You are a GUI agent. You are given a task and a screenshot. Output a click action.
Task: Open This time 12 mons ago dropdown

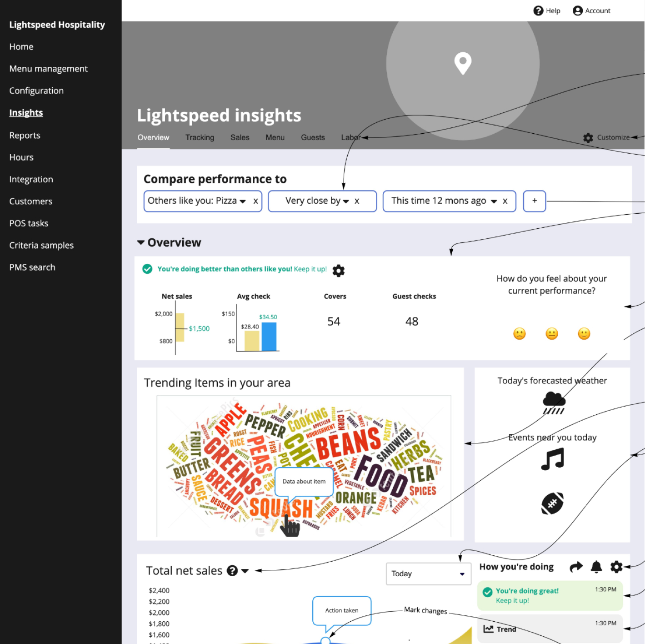pos(494,201)
